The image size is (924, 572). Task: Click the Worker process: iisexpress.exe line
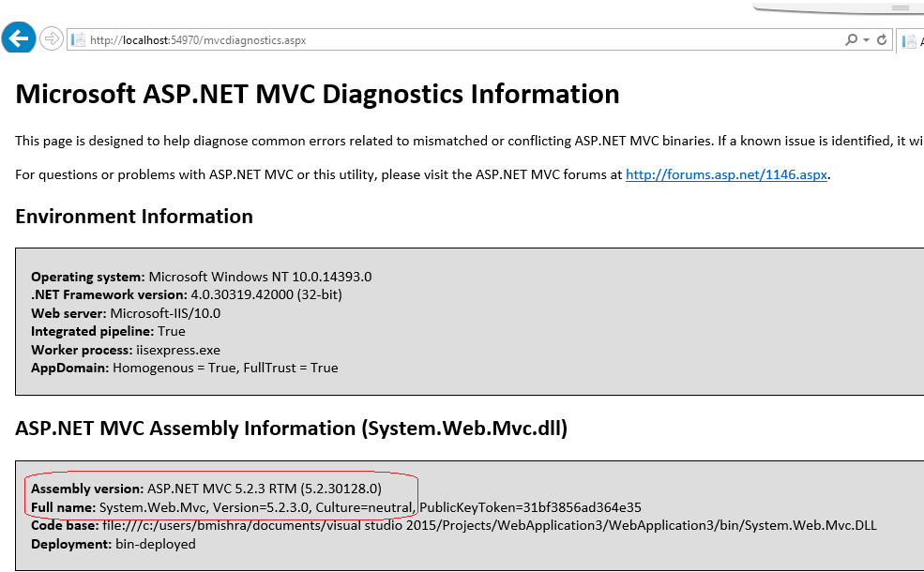(x=126, y=350)
